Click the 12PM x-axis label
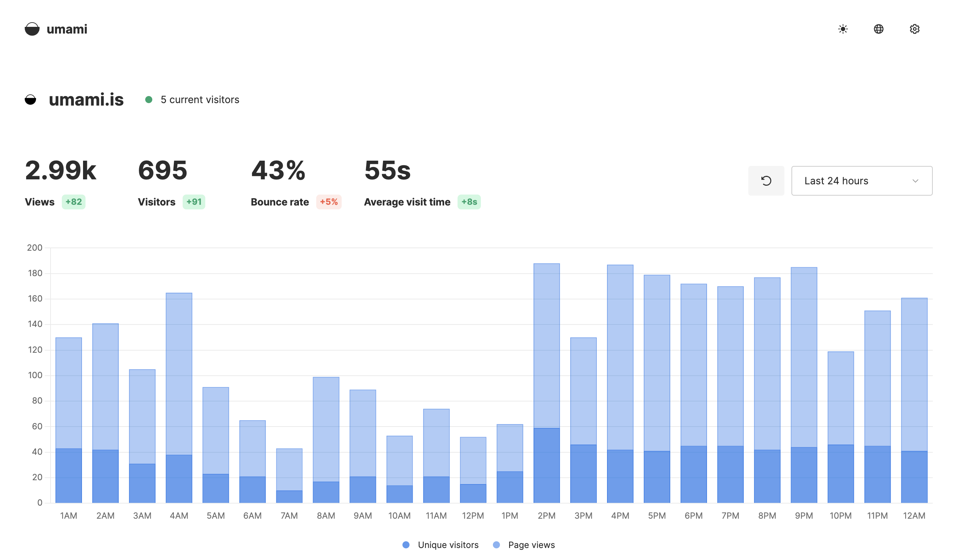978x560 pixels. [x=473, y=516]
